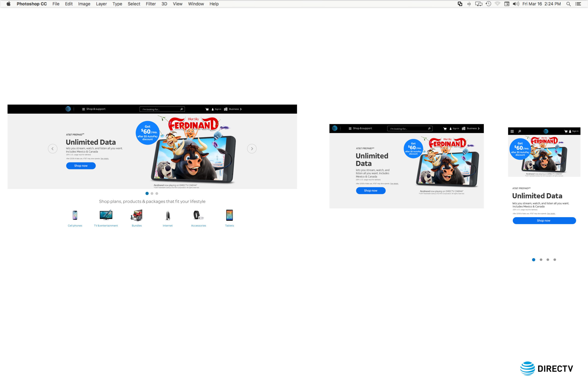
Task: Go to next slide in desktop carousel
Action: (x=252, y=149)
